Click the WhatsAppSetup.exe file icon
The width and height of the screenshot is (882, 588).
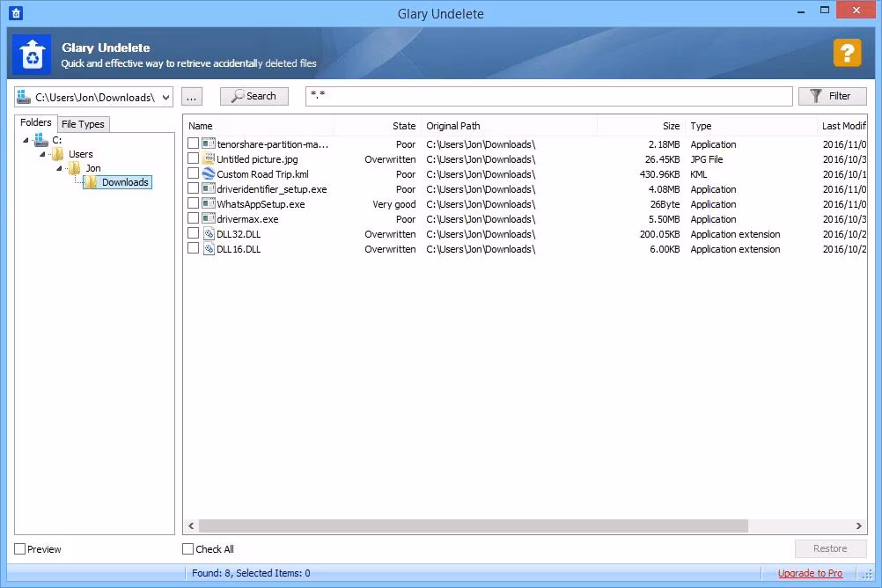pyautogui.click(x=209, y=203)
